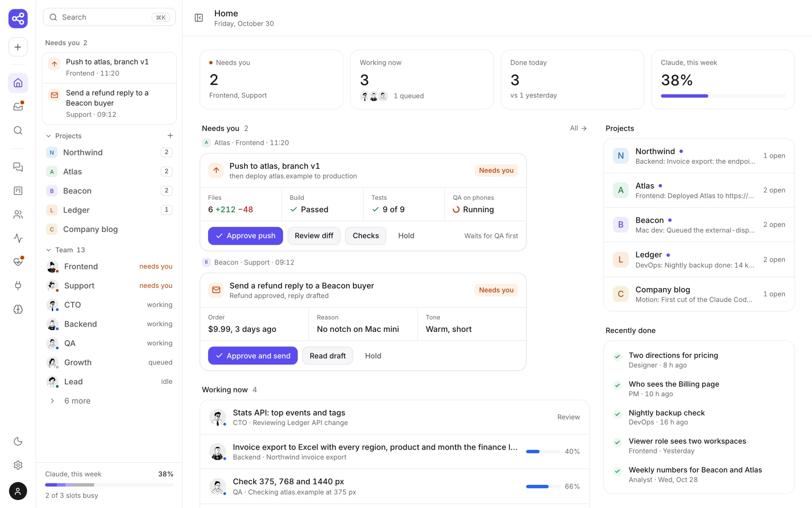The image size is (812, 508).
Task: Open the Home icon in the rail
Action: click(x=18, y=83)
